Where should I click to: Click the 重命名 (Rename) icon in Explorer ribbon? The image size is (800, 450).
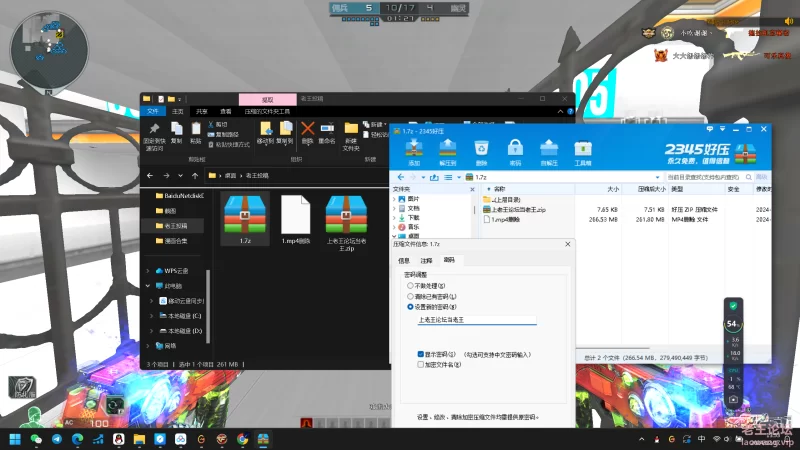[327, 128]
